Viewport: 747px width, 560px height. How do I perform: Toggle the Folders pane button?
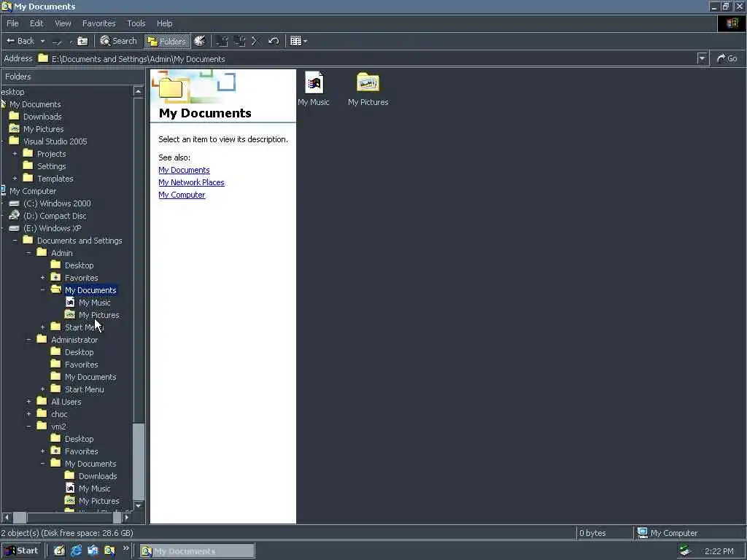[167, 41]
